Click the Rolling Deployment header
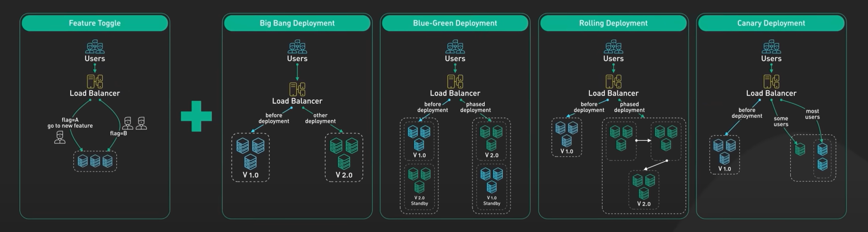The image size is (868, 232). tap(614, 23)
